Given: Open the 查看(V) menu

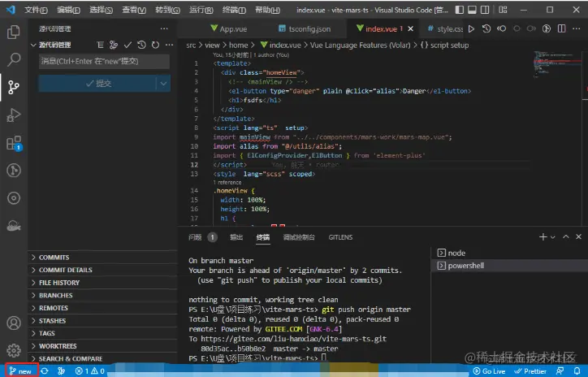Looking at the screenshot, I should tap(134, 10).
